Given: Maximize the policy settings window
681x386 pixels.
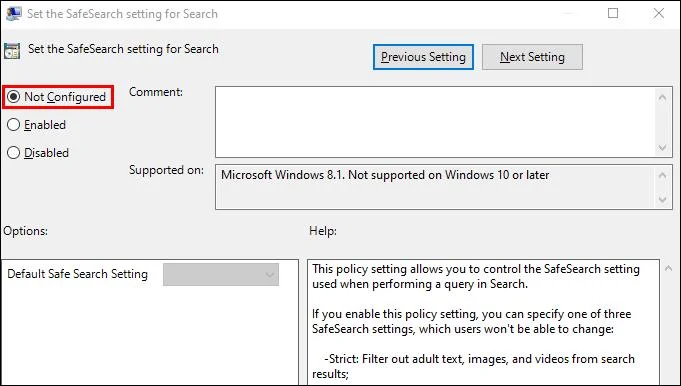Looking at the screenshot, I should coord(613,13).
